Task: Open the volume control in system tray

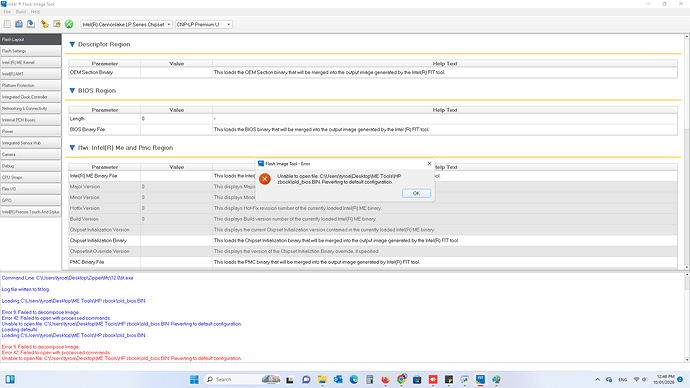Action: coord(644,379)
